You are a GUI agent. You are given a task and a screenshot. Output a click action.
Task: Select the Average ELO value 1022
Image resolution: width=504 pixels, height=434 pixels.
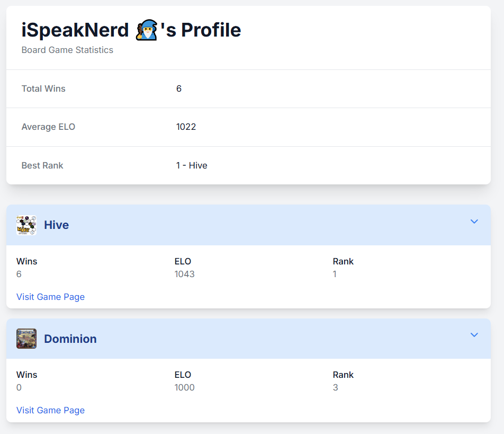(186, 127)
